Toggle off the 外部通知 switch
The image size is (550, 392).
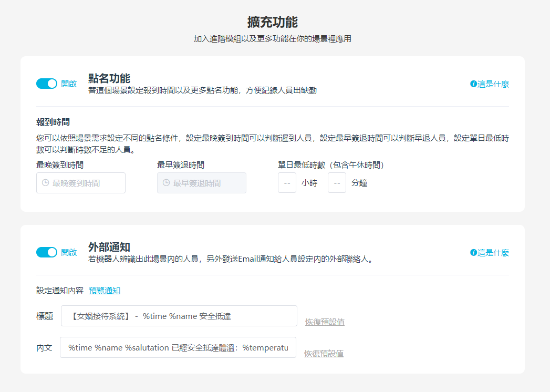(47, 252)
